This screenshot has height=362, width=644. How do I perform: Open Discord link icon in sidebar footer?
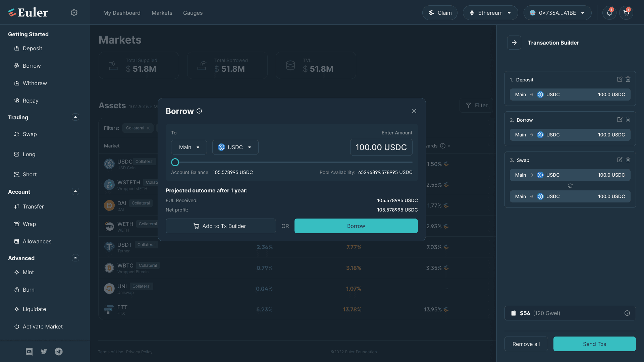29,351
